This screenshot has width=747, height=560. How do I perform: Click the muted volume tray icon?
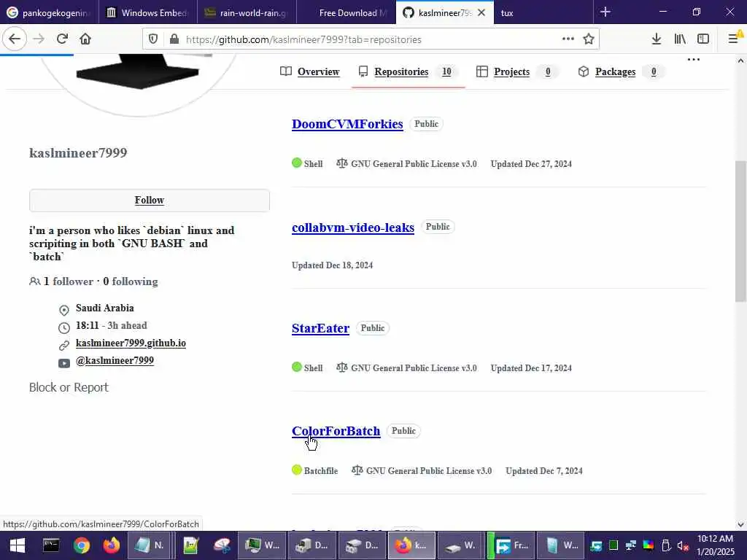pyautogui.click(x=683, y=545)
